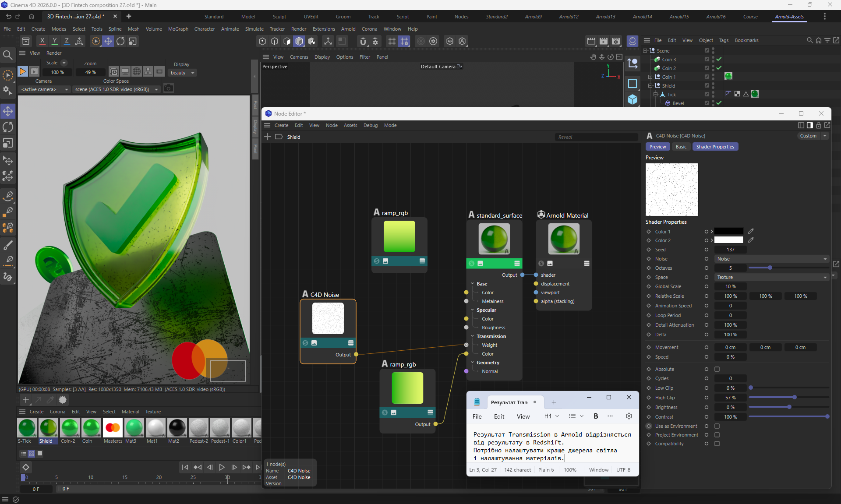
Task: Switch to the Basic tab
Action: (x=681, y=147)
